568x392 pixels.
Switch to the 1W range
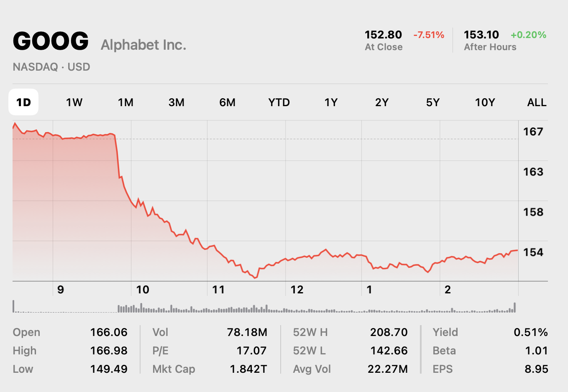click(74, 102)
